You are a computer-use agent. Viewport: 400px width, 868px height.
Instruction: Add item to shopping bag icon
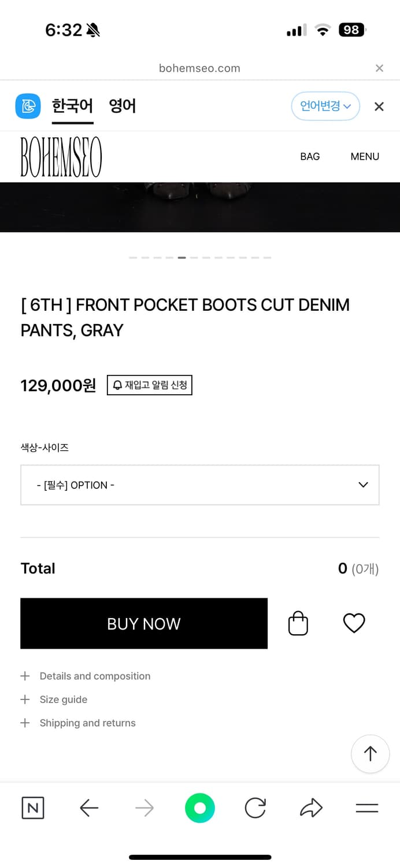click(x=298, y=623)
